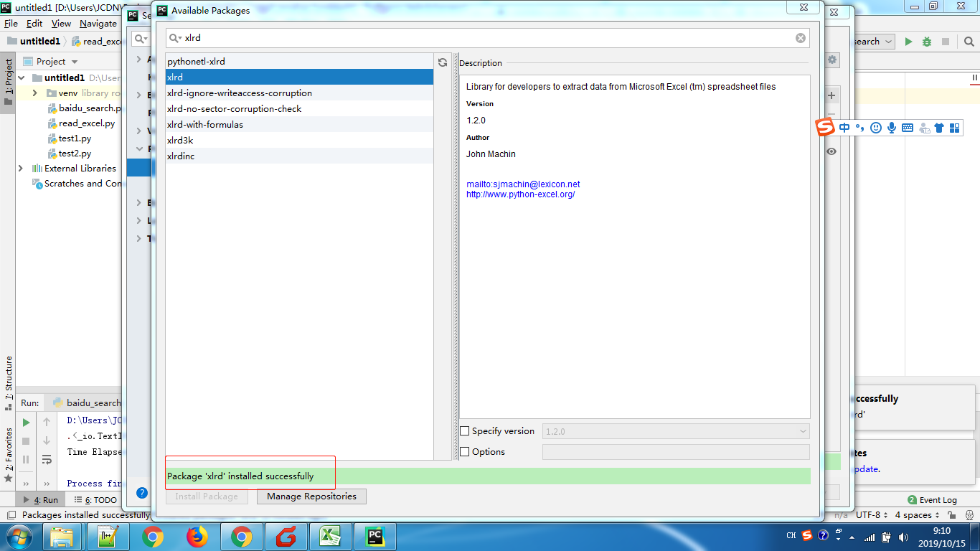The image size is (980, 551).
Task: Click the plus add-package button
Action: [x=832, y=95]
